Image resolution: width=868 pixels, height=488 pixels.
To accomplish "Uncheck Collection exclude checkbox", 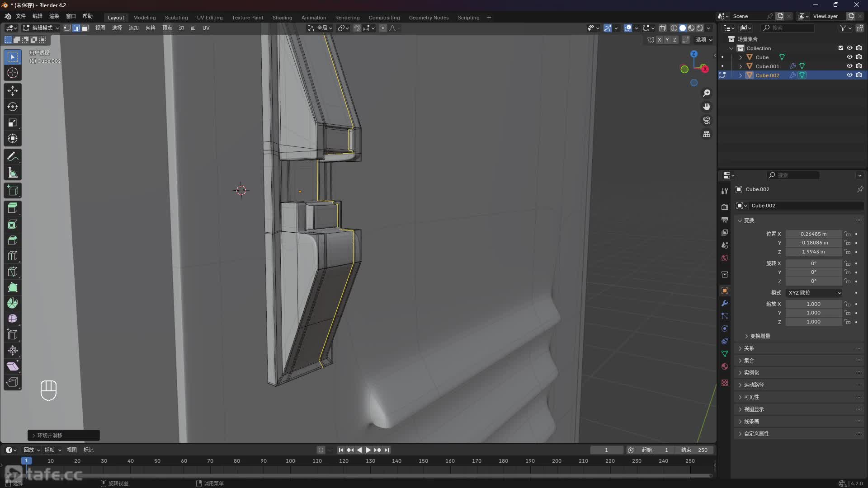I will [x=841, y=48].
